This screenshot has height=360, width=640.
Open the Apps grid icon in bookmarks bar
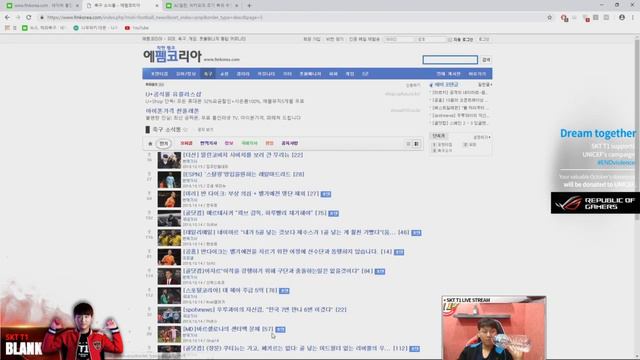[x=7, y=28]
